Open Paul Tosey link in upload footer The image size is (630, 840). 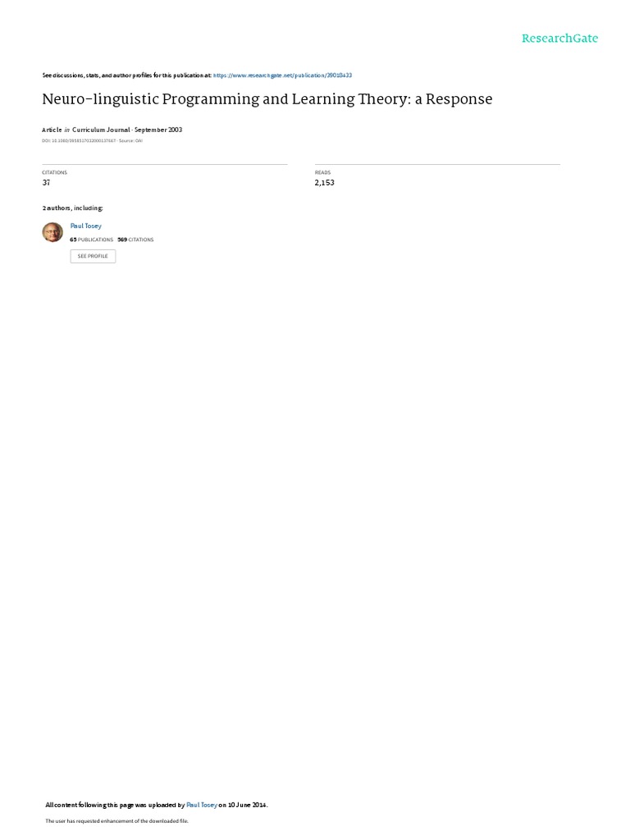tap(202, 805)
